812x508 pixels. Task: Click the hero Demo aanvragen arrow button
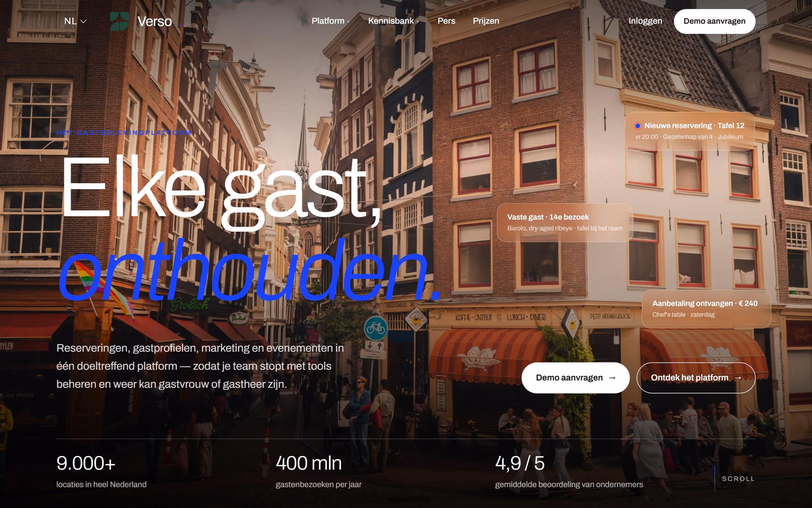coord(575,378)
